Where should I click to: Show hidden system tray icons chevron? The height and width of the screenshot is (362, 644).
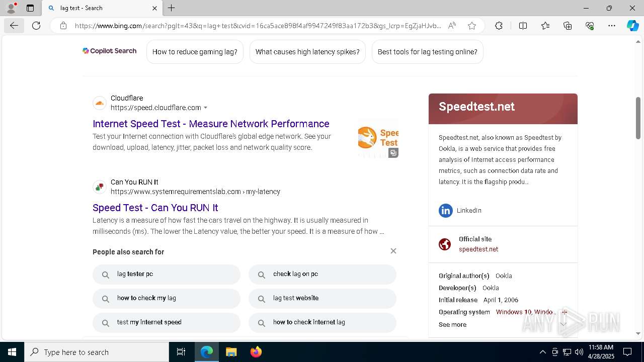click(x=542, y=352)
